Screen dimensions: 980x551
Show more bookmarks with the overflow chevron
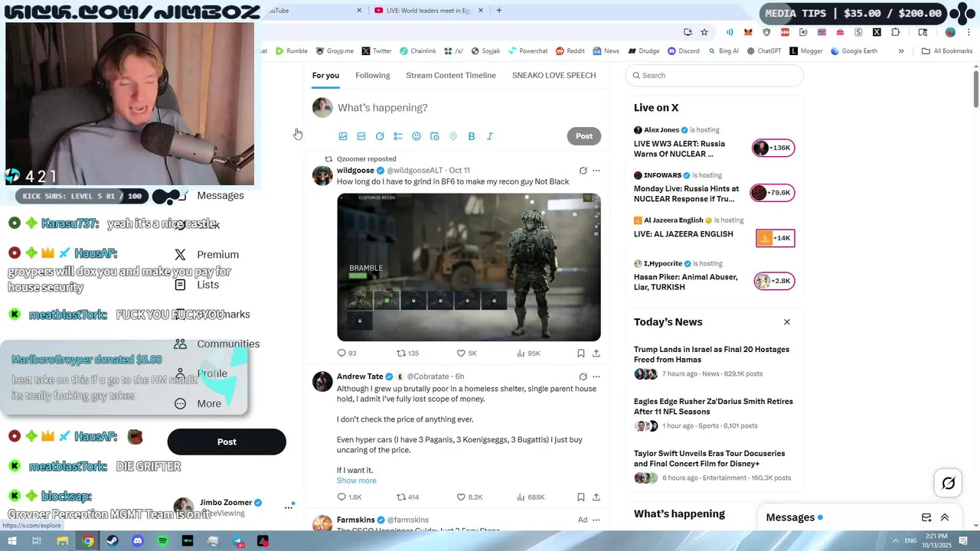pos(901,51)
